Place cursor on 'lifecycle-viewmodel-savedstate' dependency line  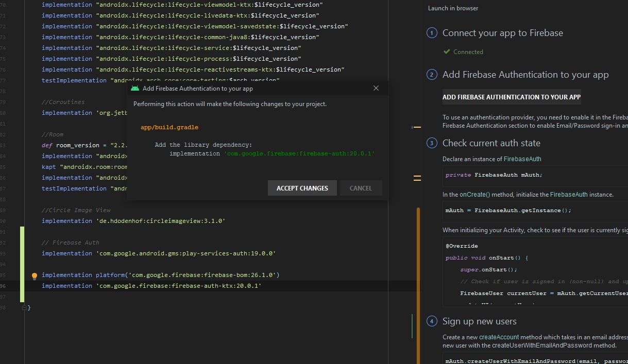[195, 26]
